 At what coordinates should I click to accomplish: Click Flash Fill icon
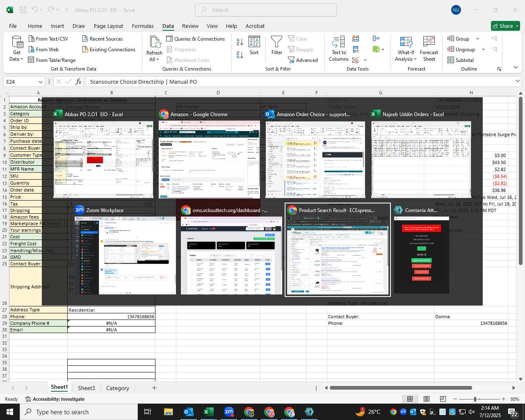tap(356, 39)
